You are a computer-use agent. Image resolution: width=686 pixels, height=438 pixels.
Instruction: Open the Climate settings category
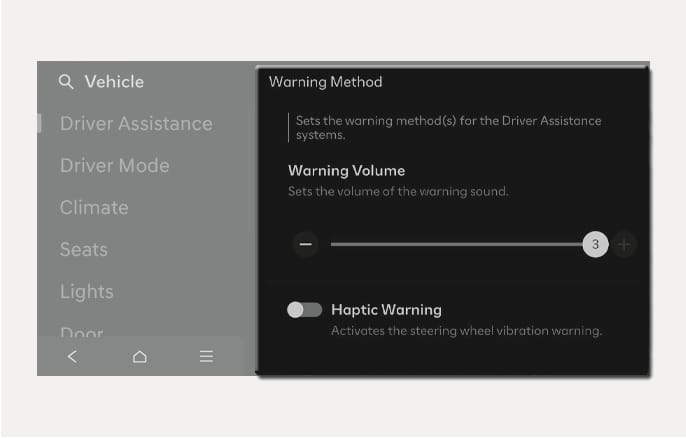pyautogui.click(x=94, y=208)
